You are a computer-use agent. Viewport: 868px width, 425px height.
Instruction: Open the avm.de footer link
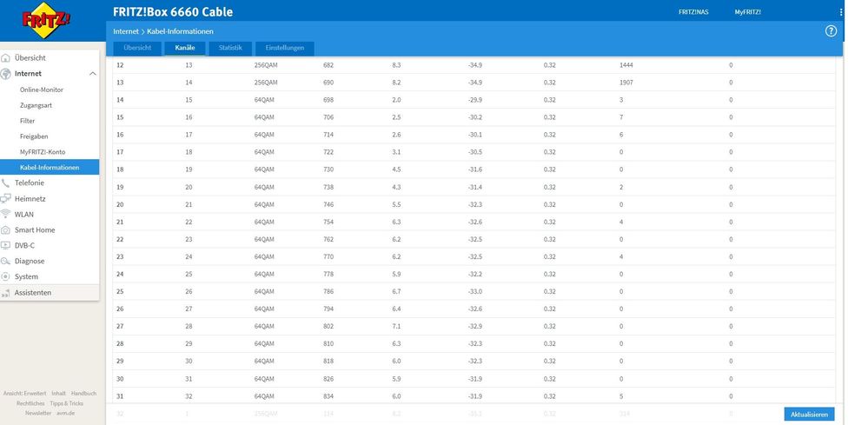[x=65, y=414]
